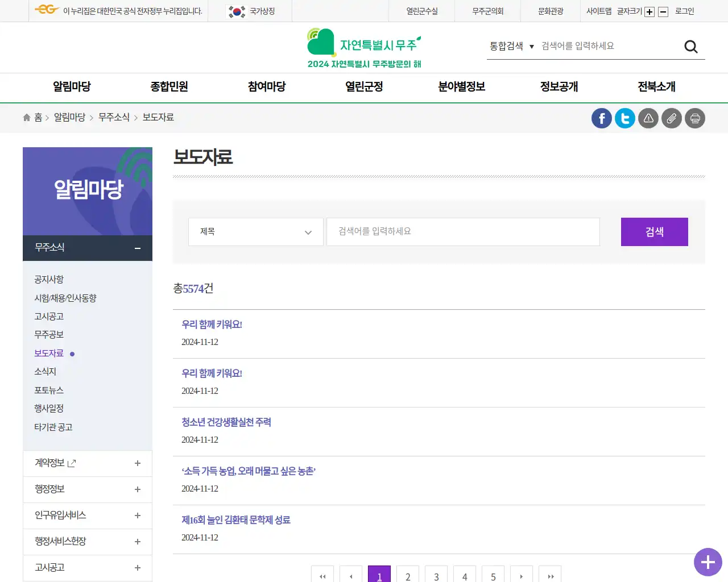Select the 알림마당 menu item
Viewport: 728px width, 582px height.
[71, 87]
